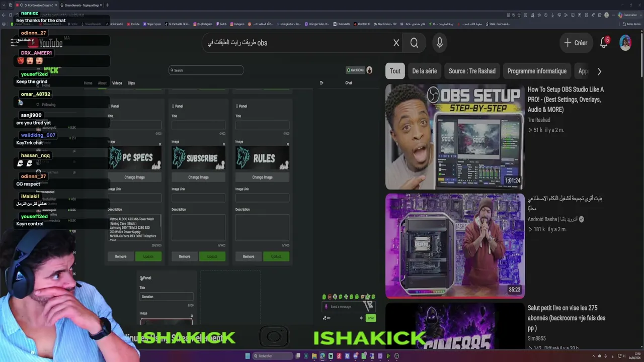Open the Windows Start menu

pyautogui.click(x=248, y=356)
